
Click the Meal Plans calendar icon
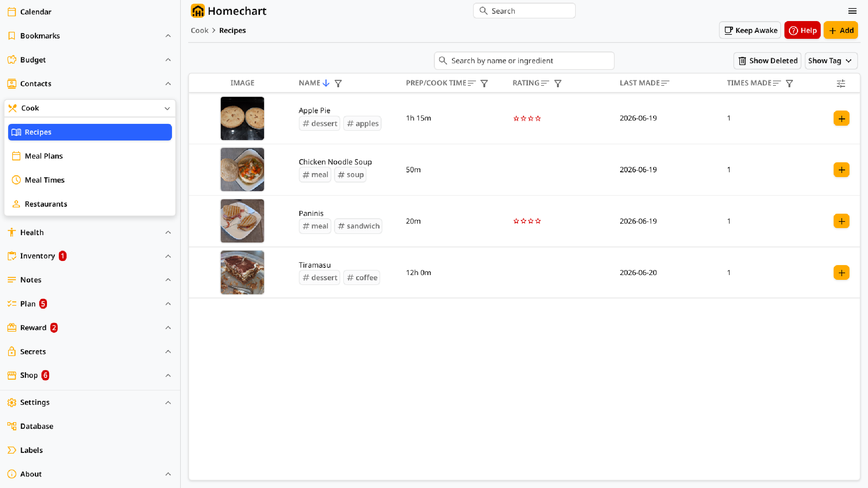tap(16, 156)
